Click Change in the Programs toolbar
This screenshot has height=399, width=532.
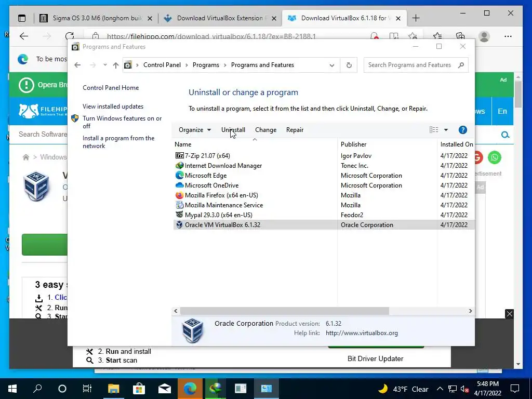265,129
